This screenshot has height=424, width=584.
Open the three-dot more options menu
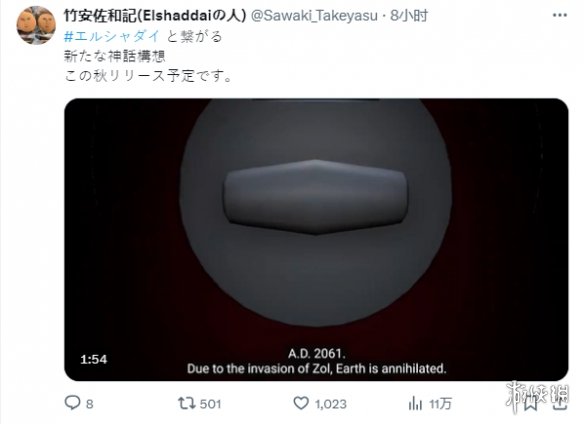[559, 15]
